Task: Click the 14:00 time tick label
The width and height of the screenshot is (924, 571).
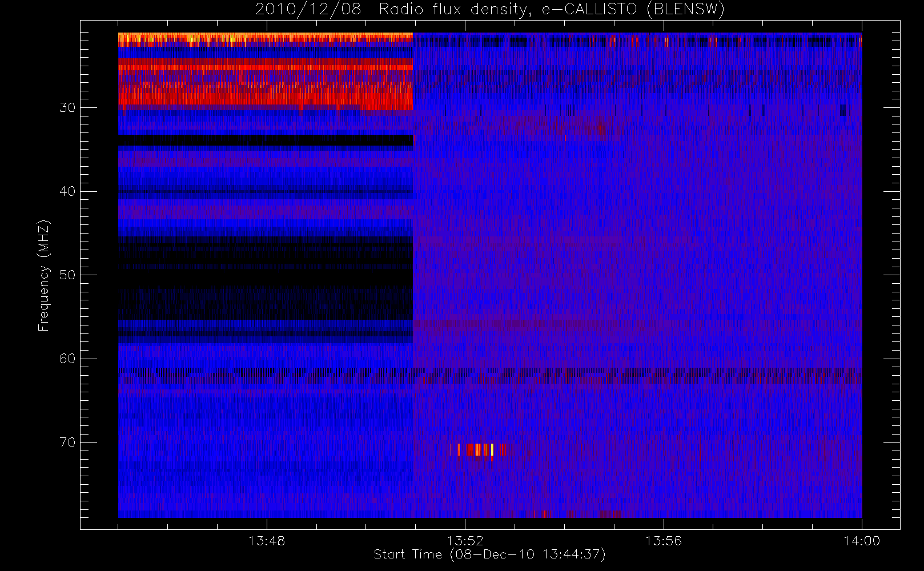Action: click(862, 541)
